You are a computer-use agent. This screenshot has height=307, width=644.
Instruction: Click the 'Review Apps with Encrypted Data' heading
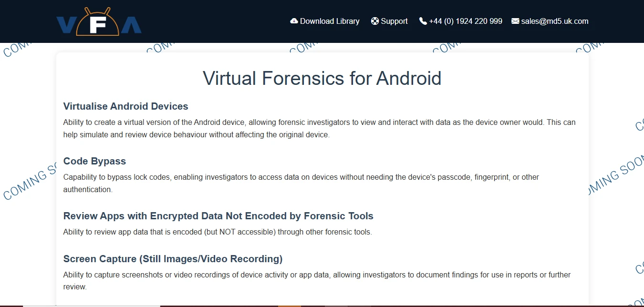coord(218,216)
